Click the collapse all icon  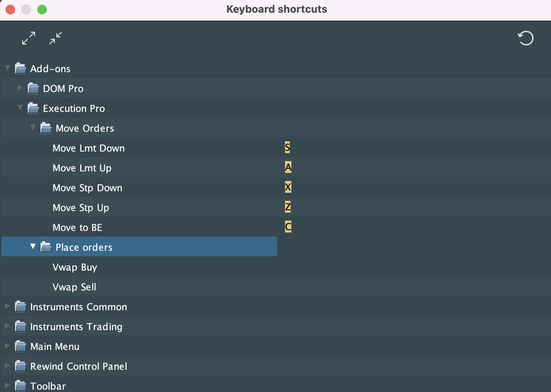click(56, 38)
